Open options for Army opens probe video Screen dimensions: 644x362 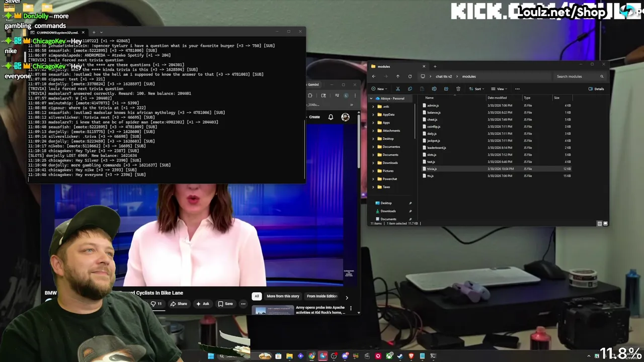click(351, 308)
